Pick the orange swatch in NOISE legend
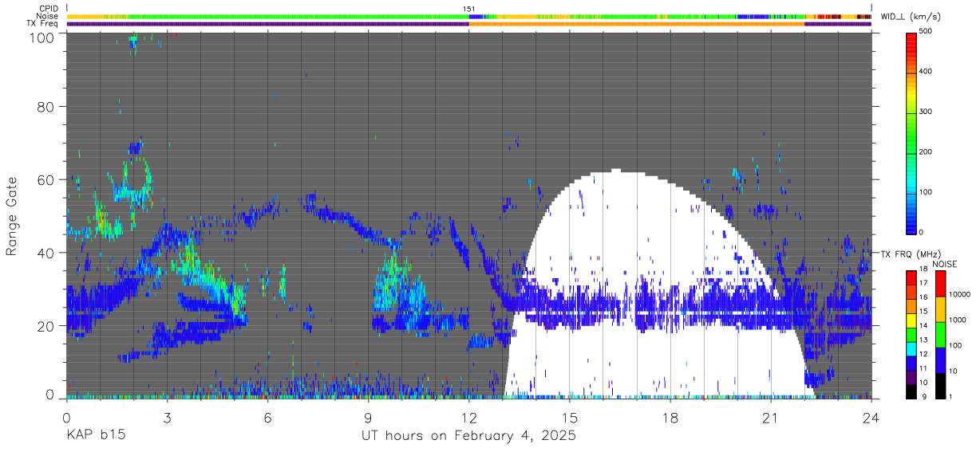This screenshot has height=452, width=980. [940, 309]
